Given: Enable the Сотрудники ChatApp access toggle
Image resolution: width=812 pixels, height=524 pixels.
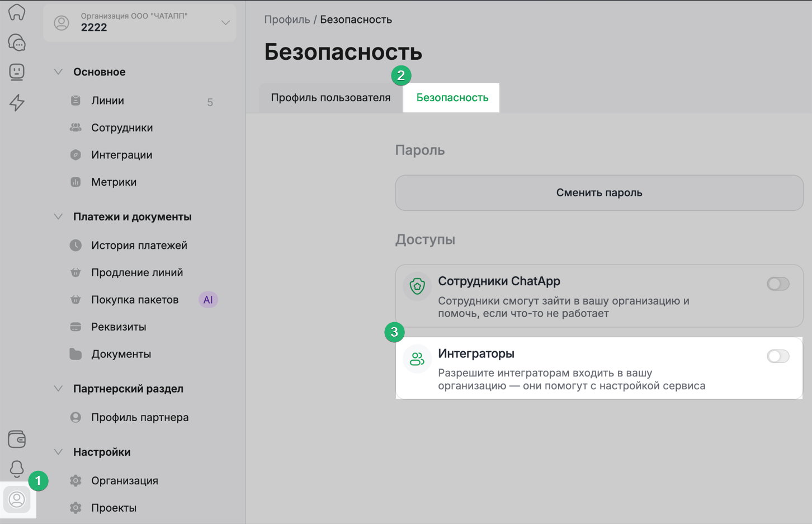Looking at the screenshot, I should (x=778, y=284).
